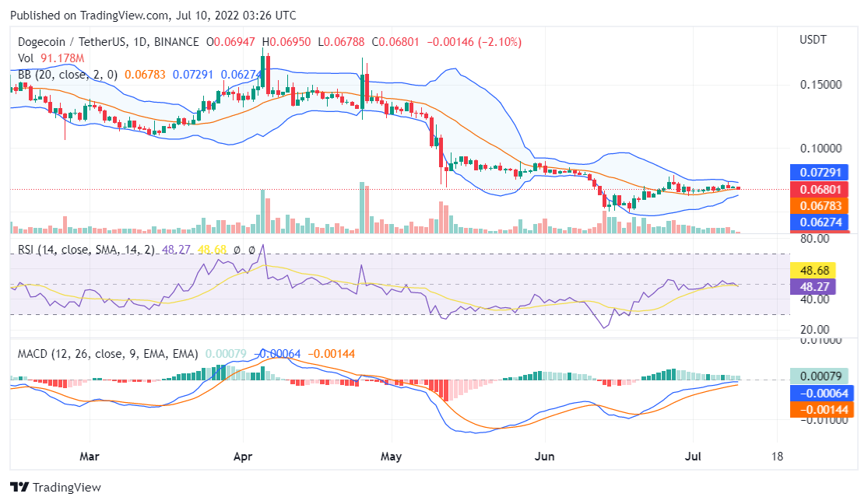Click the USDT currency label on price axis
This screenshot has height=504, width=868.
pyautogui.click(x=814, y=40)
